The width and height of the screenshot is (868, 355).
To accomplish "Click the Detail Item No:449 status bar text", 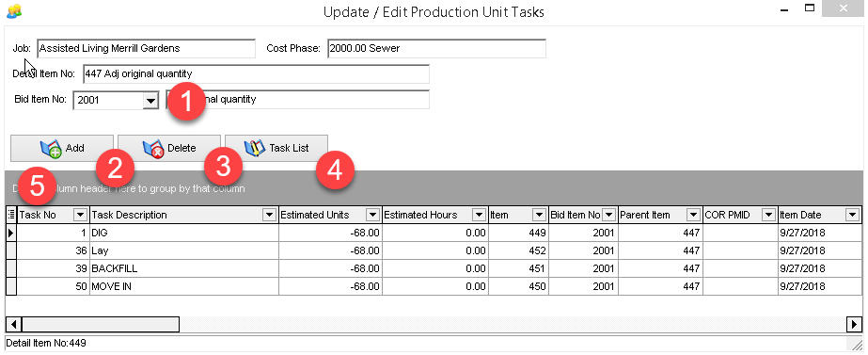I will pyautogui.click(x=46, y=344).
